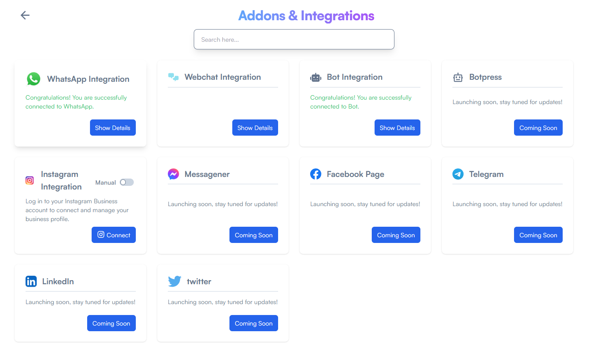Click Coming Soon on the Telegram card
The height and width of the screenshot is (364, 602).
[538, 235]
